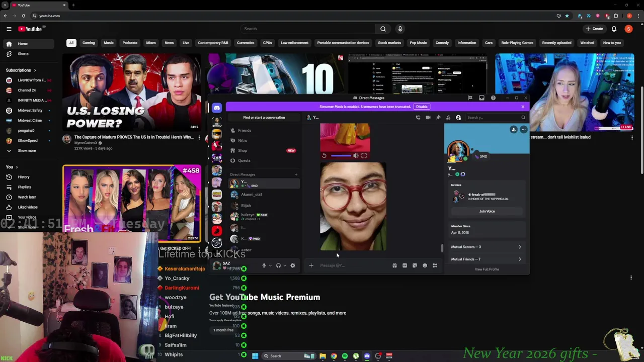The image size is (644, 362).
Task: Start a video call in Discord DM header
Action: pos(428,117)
